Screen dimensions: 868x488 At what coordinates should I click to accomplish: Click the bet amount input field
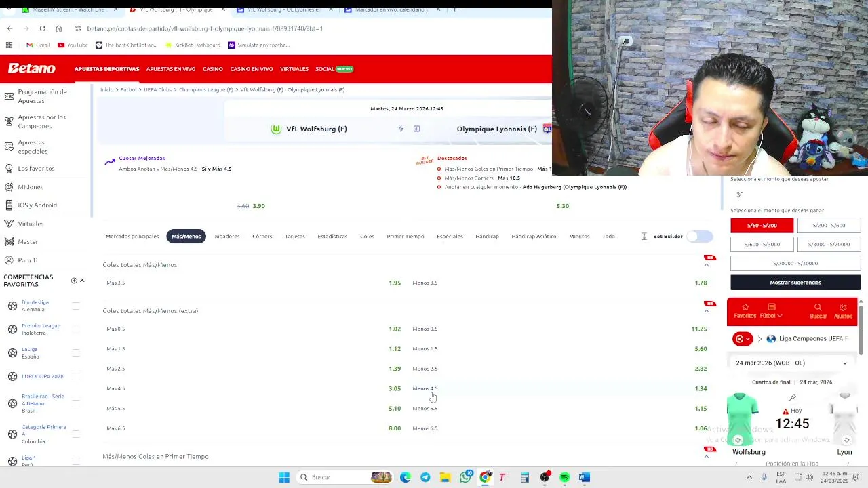[795, 195]
